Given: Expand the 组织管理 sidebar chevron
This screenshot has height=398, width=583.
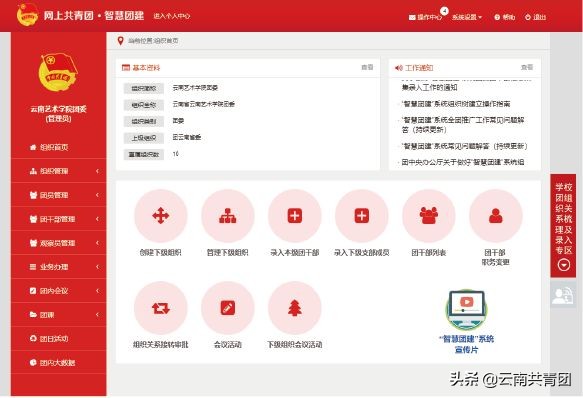Looking at the screenshot, I should 97,171.
